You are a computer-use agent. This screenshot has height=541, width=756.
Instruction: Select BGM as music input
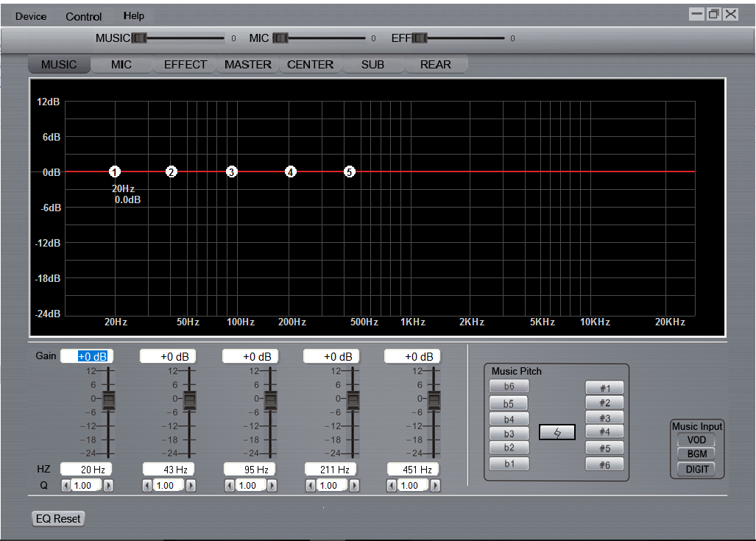[x=696, y=454]
